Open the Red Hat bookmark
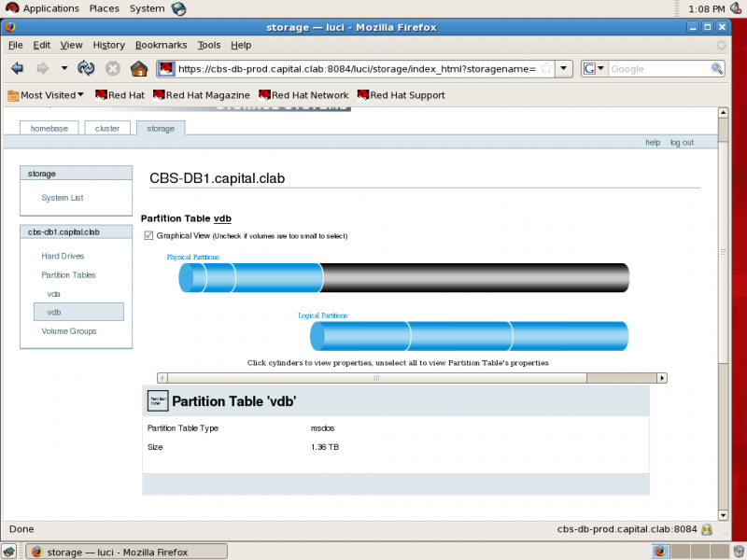Screen dimensions: 747x560 point(120,95)
